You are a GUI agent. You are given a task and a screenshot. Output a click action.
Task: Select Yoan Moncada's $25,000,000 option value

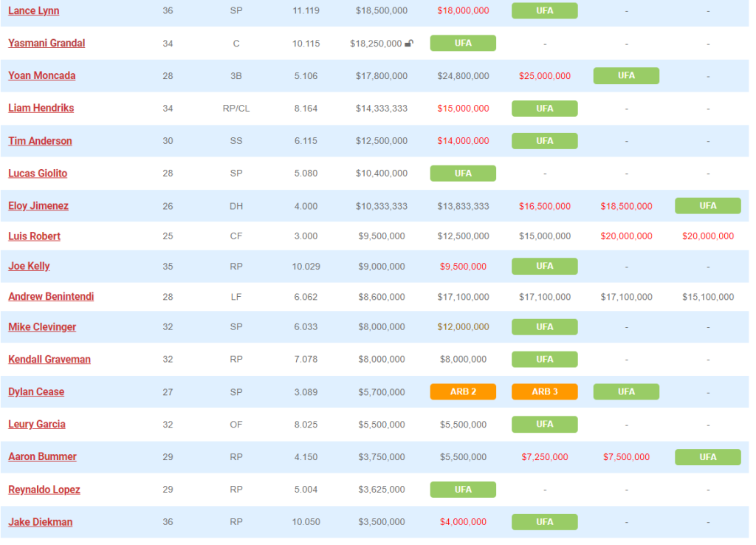click(x=545, y=76)
